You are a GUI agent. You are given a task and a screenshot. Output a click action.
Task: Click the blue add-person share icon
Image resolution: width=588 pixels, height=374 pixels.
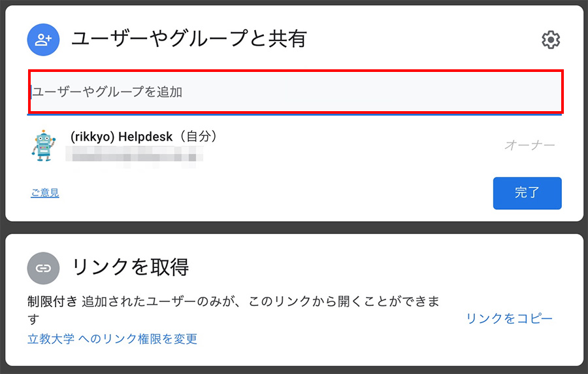point(43,40)
